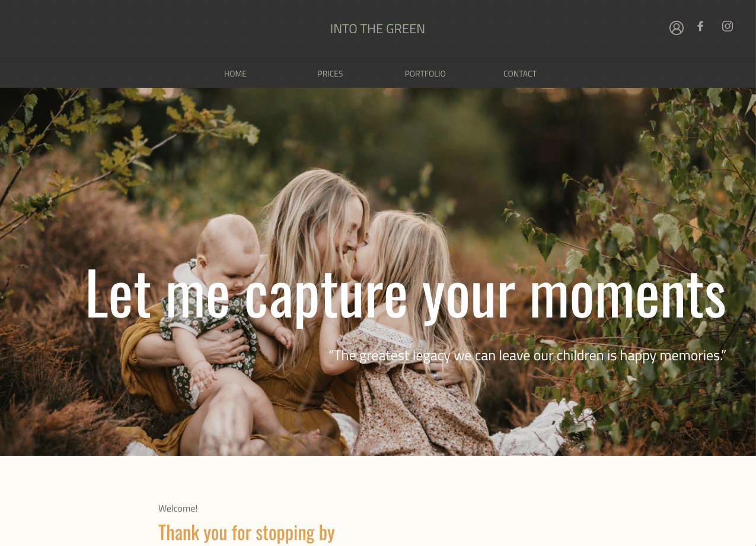Click the 'Thank you for stopping by' heading
756x546 pixels.
click(x=247, y=532)
